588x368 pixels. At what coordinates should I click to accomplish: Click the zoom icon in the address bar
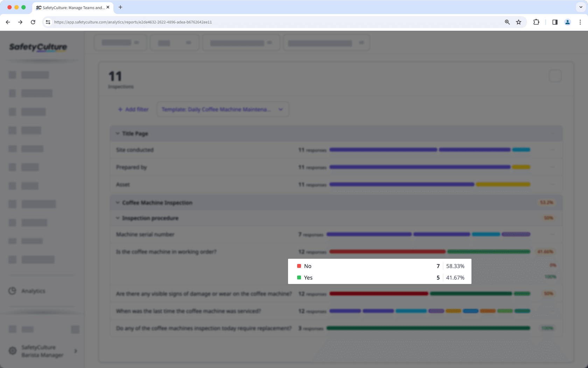507,22
